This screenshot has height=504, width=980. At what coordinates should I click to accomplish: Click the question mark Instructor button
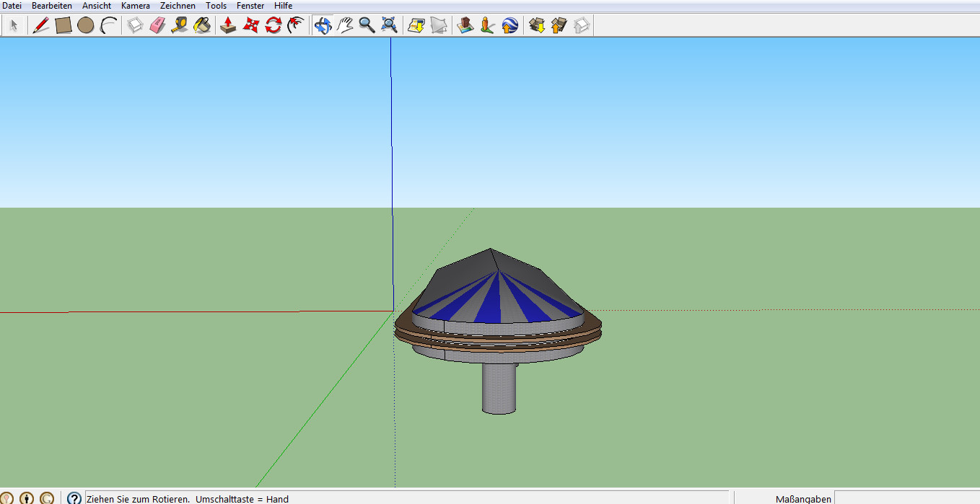point(74,498)
